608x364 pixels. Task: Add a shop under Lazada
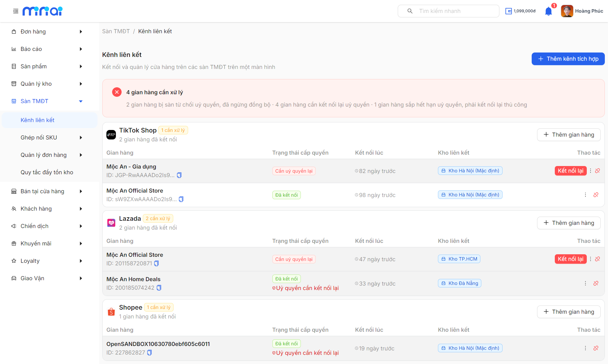(x=569, y=223)
